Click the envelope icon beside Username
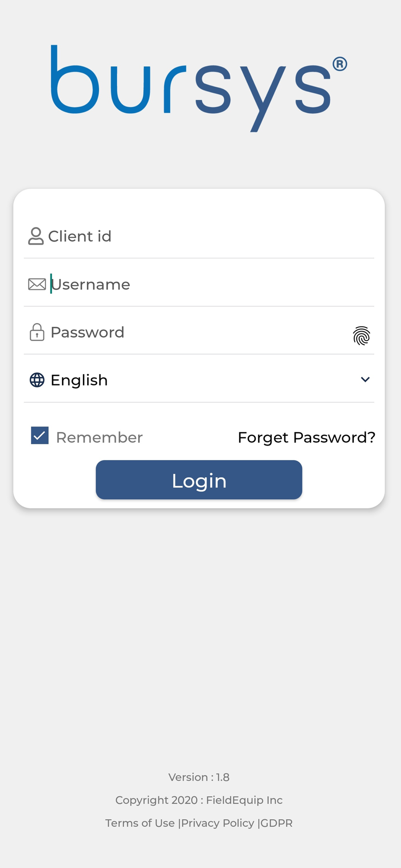Viewport: 401px width, 868px height. pos(37,284)
